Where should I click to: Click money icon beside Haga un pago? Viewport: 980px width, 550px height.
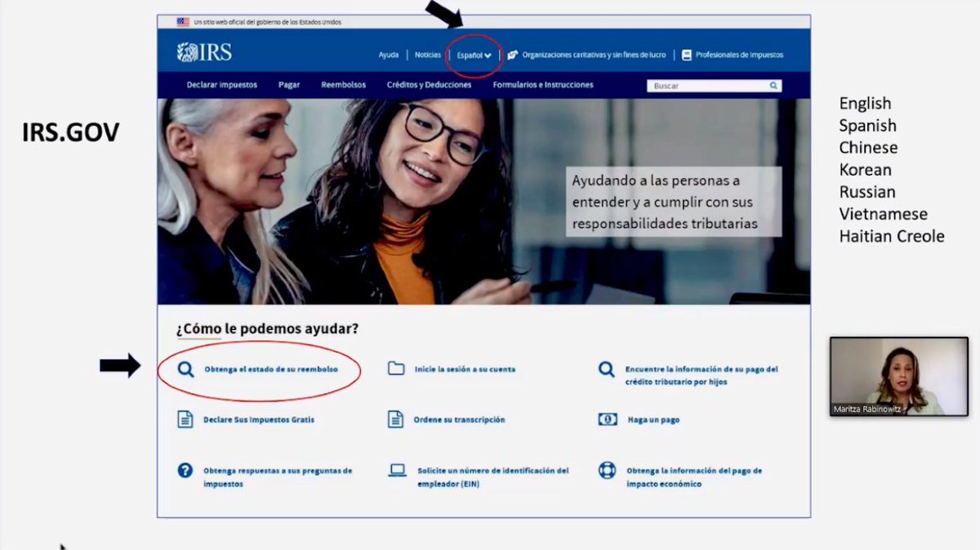[608, 419]
